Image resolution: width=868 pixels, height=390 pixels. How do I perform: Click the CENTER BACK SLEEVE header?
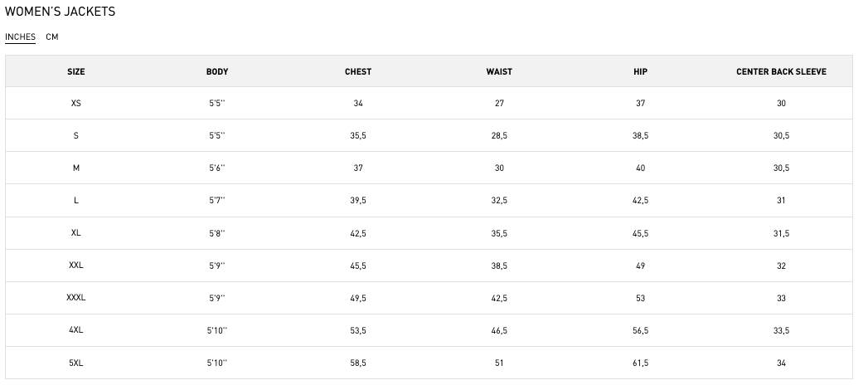pos(781,71)
